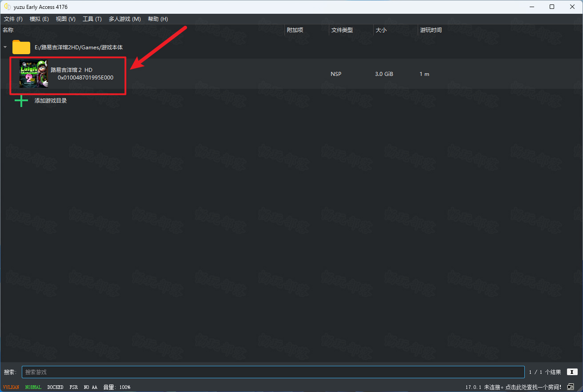Click yuzu logo in title bar
Screen dimensions: 583x392
(x=7, y=7)
